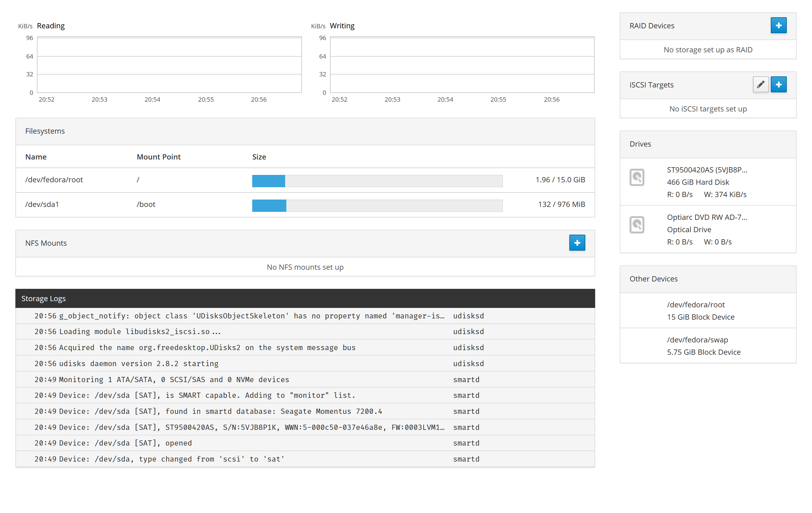Click inside the Writing throughput graph
The width and height of the screenshot is (812, 513).
pos(462,65)
